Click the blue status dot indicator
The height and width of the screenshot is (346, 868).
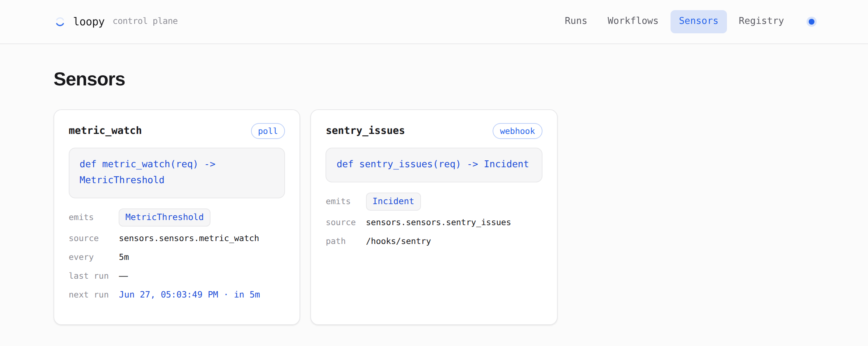click(x=811, y=22)
